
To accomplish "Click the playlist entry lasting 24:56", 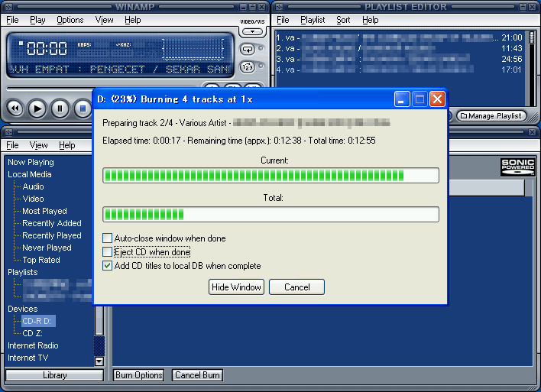I will pyautogui.click(x=399, y=59).
